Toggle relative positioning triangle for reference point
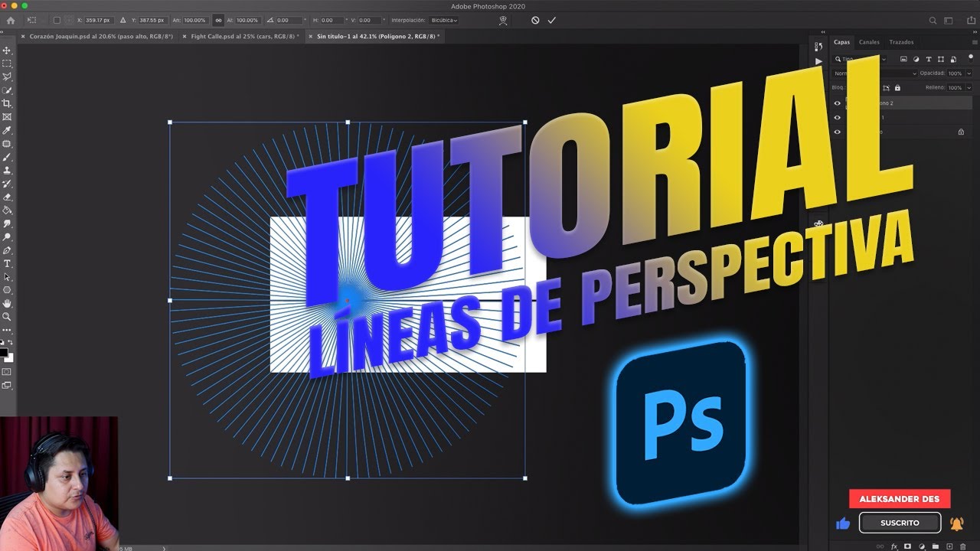The image size is (980, 551). tap(122, 21)
